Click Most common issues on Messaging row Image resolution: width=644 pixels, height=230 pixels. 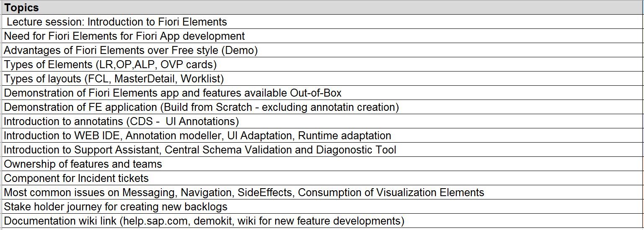244,192
